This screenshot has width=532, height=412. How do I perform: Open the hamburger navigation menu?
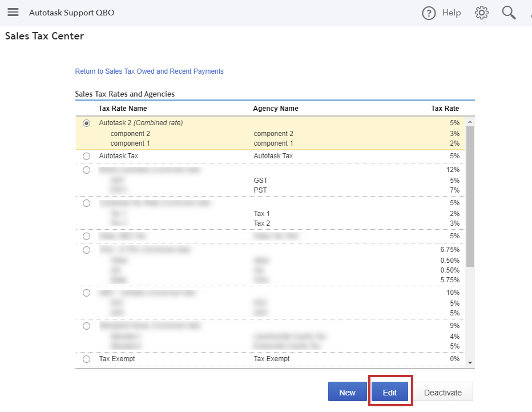tap(13, 13)
